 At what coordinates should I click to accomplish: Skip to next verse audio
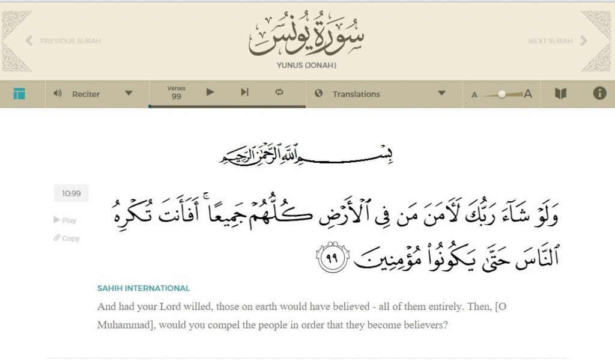click(245, 92)
